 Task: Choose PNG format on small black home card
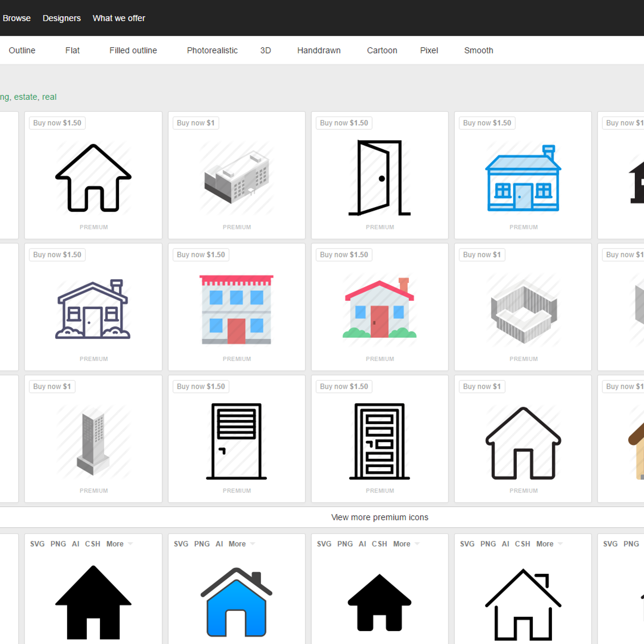(345, 544)
